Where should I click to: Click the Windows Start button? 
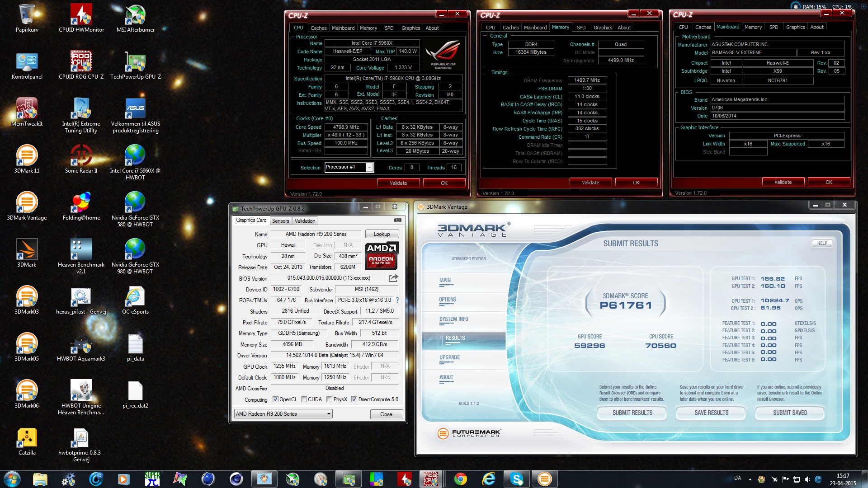click(12, 479)
